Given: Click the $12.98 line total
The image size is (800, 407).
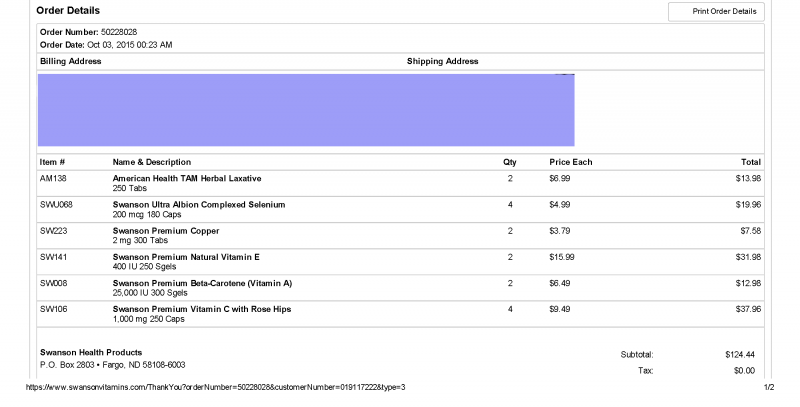Looking at the screenshot, I should tap(748, 283).
